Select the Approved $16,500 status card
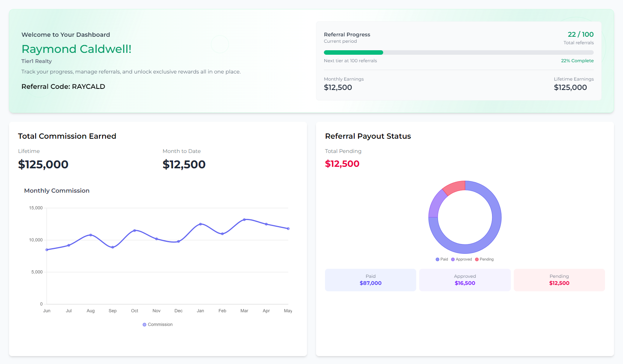This screenshot has height=364, width=623. point(465,280)
